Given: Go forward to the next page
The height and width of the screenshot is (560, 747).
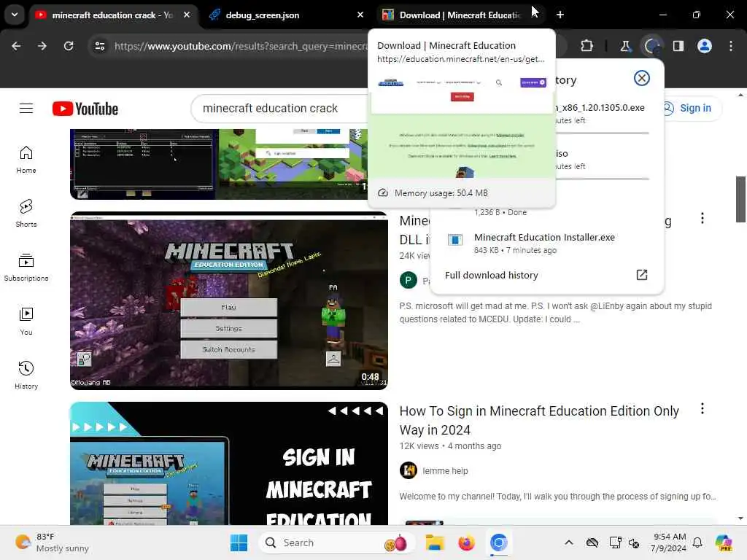Looking at the screenshot, I should coord(42,46).
